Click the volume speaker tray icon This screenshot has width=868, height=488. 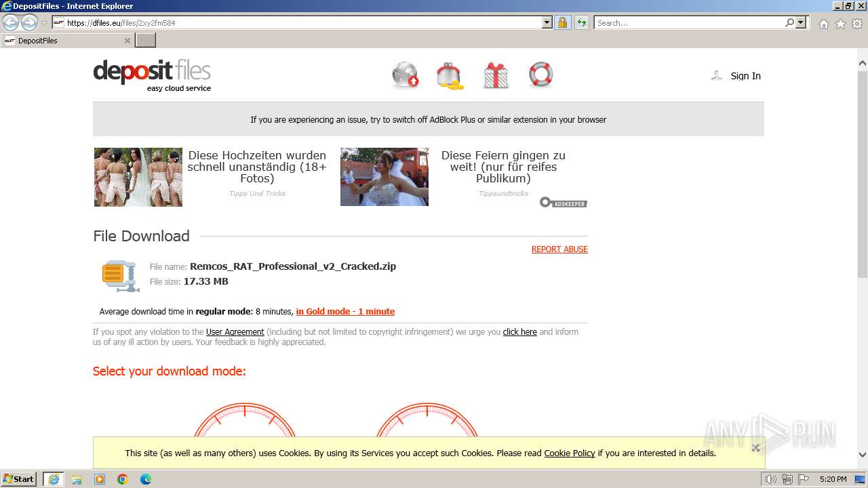pos(771,479)
